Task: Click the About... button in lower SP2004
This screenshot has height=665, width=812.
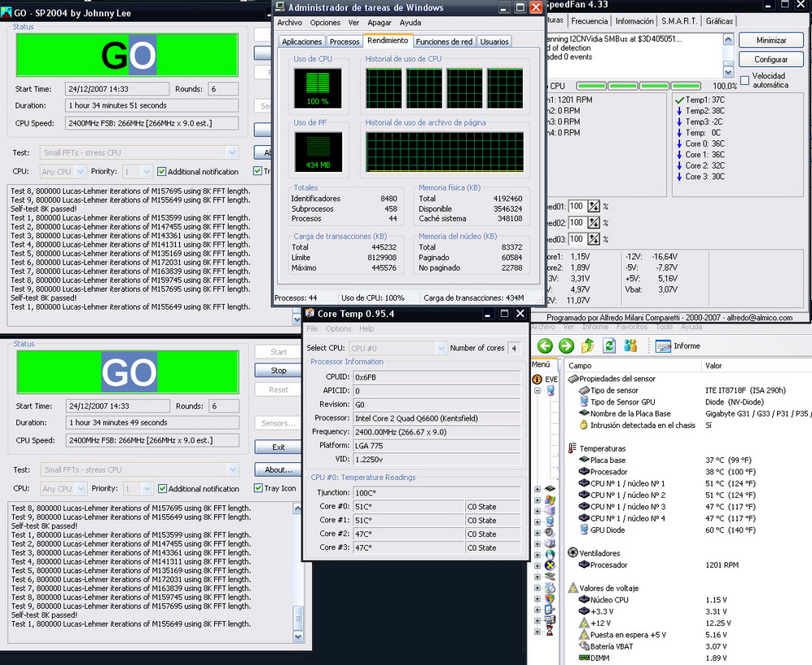Action: (x=279, y=469)
